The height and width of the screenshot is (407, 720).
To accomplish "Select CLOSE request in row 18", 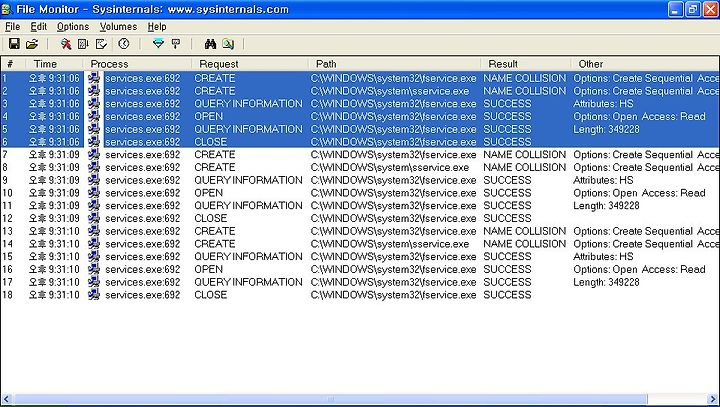I will click(x=210, y=295).
